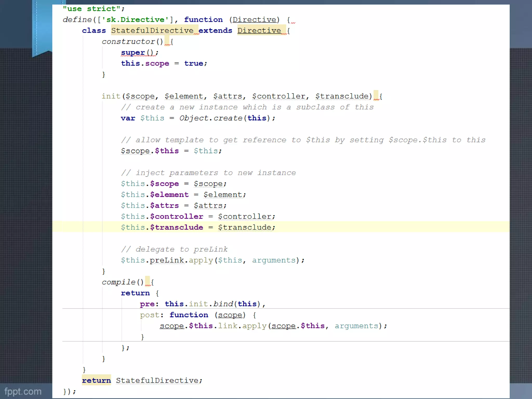This screenshot has width=532, height=399.
Task: Click the return StatefulDirective statement
Action: pos(142,381)
